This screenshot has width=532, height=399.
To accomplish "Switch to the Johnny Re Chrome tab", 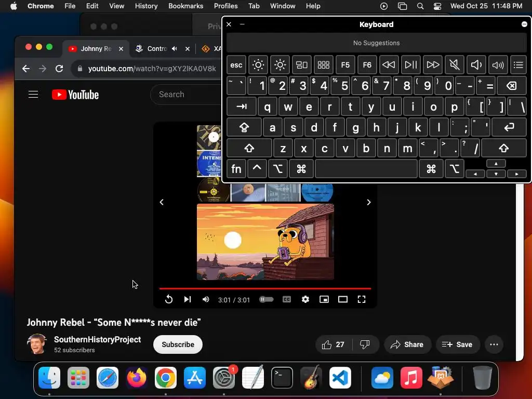I will pos(96,48).
